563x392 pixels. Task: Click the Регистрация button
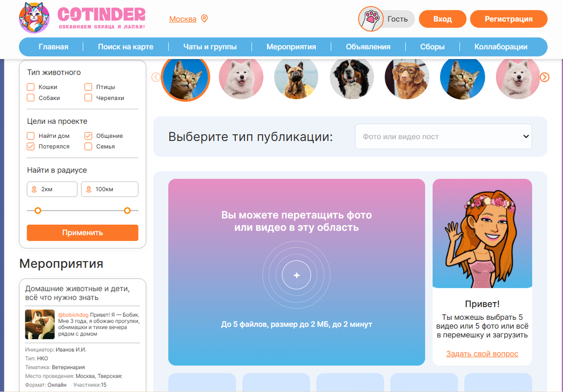point(509,19)
